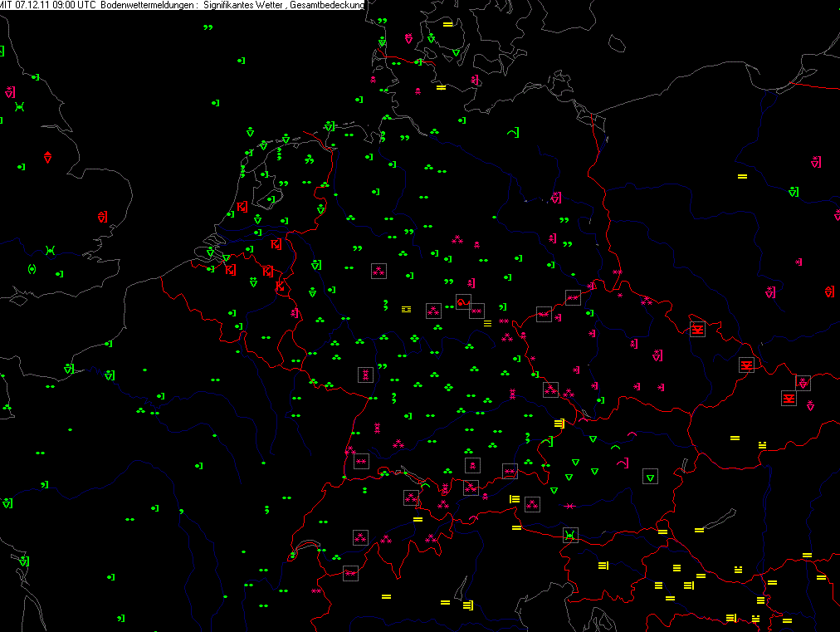This screenshot has width=840, height=632.
Task: Pick the red bracketed symbol in eastern England
Action: click(x=102, y=217)
